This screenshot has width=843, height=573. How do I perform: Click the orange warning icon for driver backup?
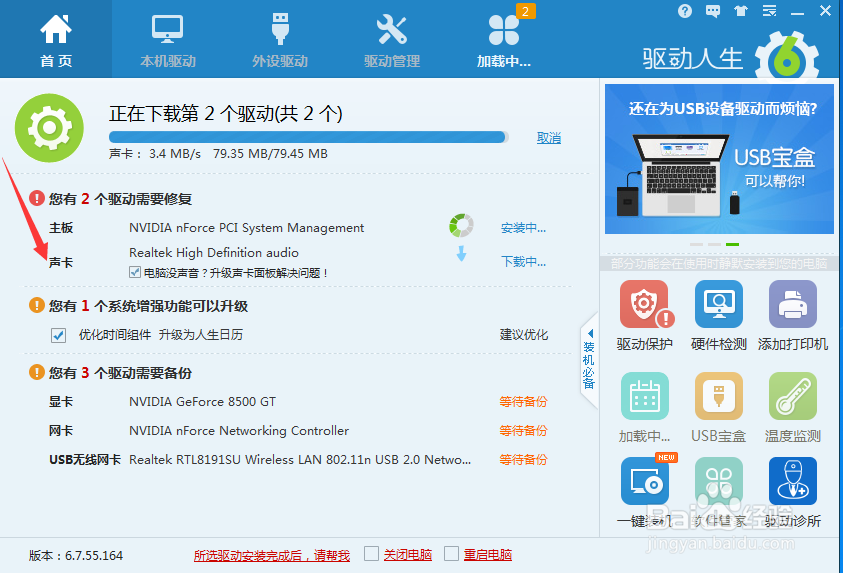click(x=37, y=372)
